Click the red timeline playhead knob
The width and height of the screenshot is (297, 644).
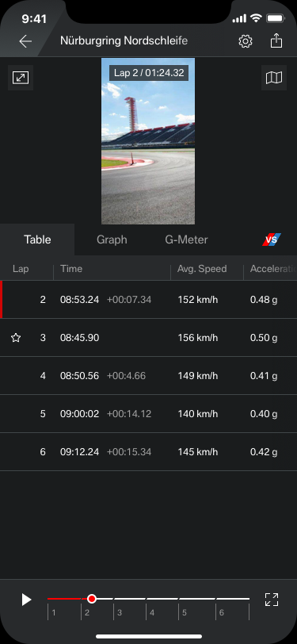click(92, 599)
